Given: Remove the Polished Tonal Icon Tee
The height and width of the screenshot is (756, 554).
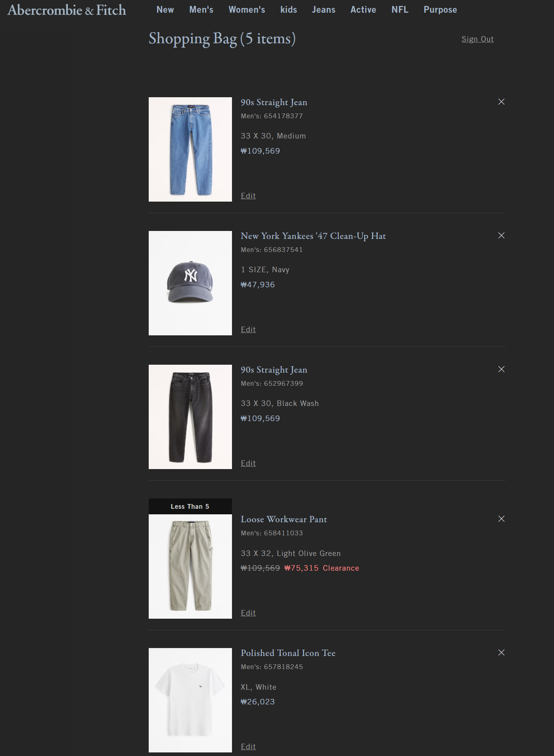Looking at the screenshot, I should pos(501,652).
